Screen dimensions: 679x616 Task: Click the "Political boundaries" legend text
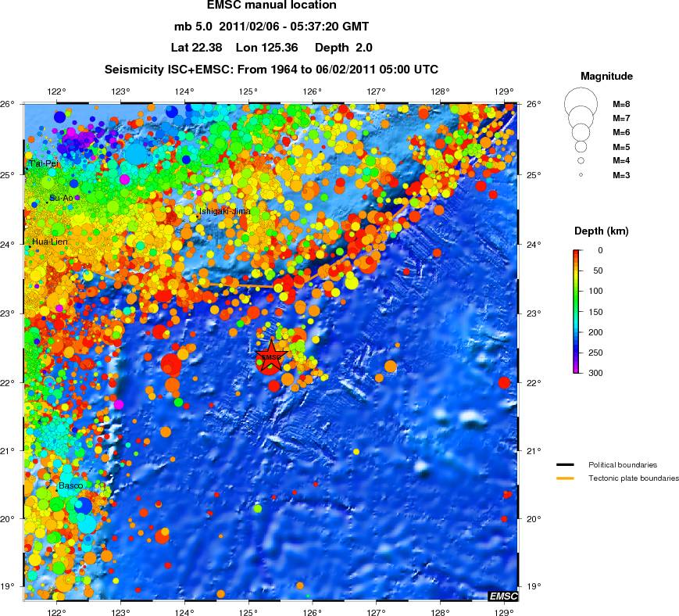[x=622, y=465]
